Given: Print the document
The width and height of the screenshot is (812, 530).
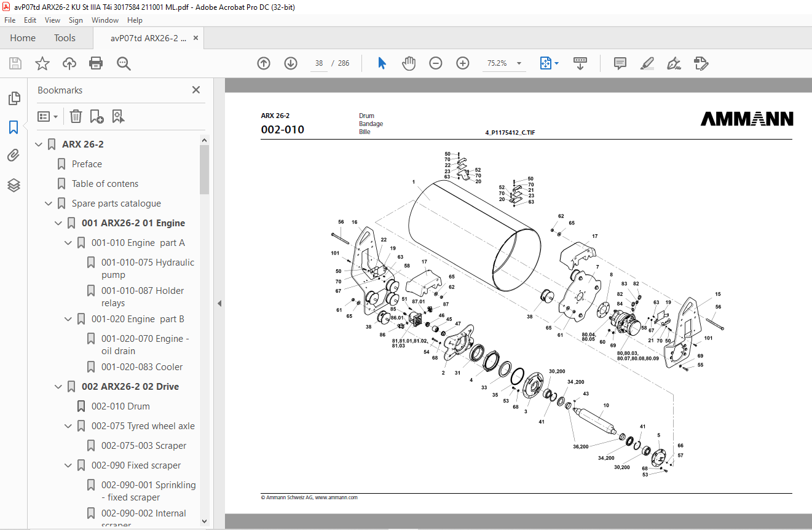Looking at the screenshot, I should pos(96,63).
